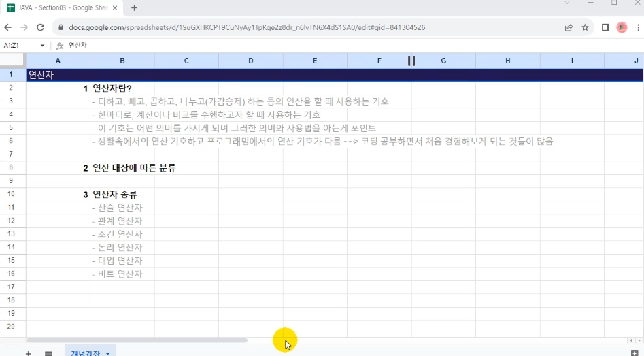
Task: Toggle the browser side panel icon
Action: point(605,28)
